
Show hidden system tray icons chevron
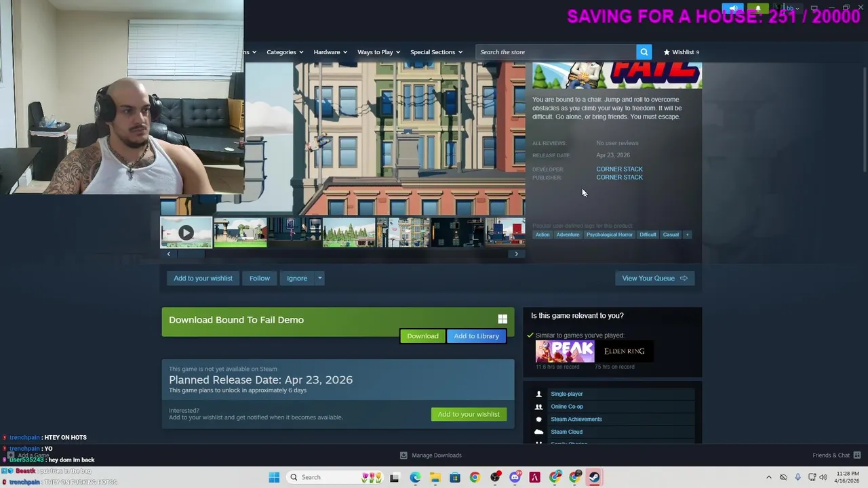[769, 477]
